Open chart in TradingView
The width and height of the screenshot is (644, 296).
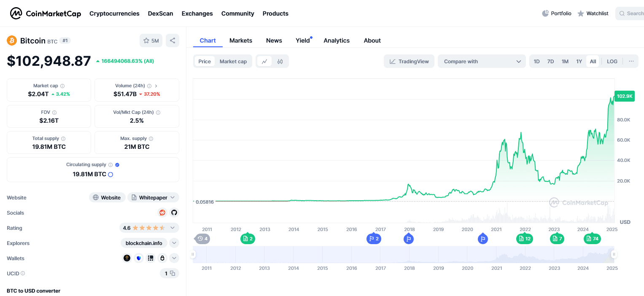(x=409, y=61)
